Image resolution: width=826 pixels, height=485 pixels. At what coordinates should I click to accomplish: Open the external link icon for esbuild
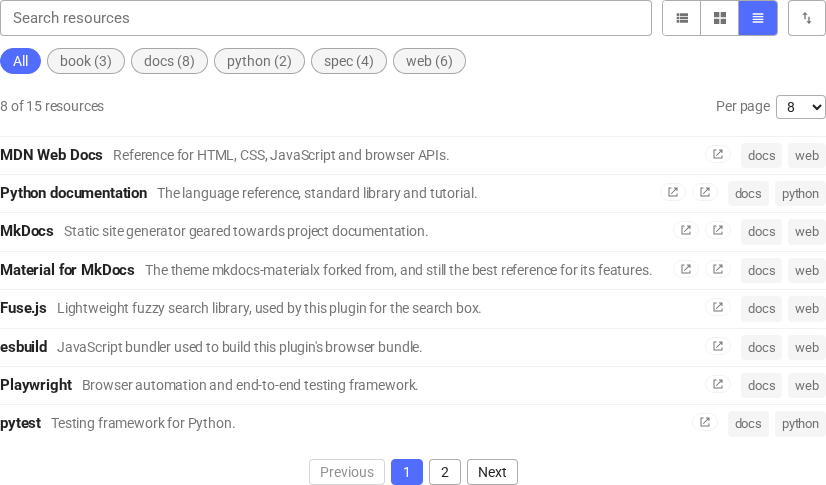(718, 346)
